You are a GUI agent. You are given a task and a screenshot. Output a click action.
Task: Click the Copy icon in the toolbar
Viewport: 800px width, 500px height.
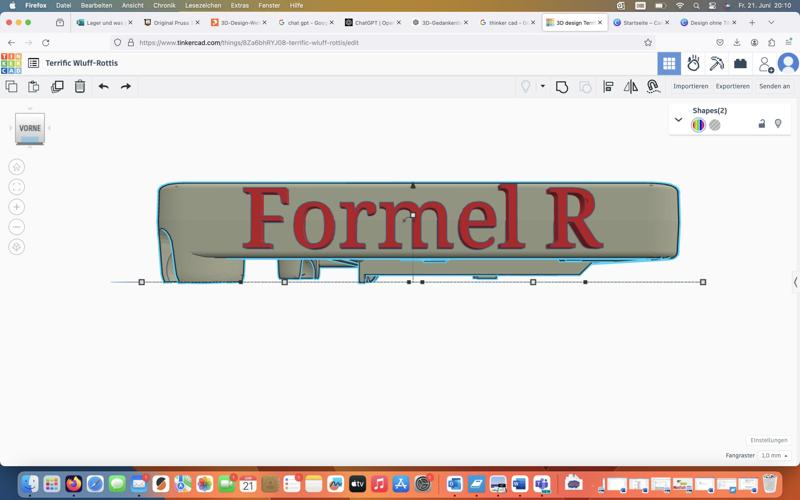pos(11,87)
